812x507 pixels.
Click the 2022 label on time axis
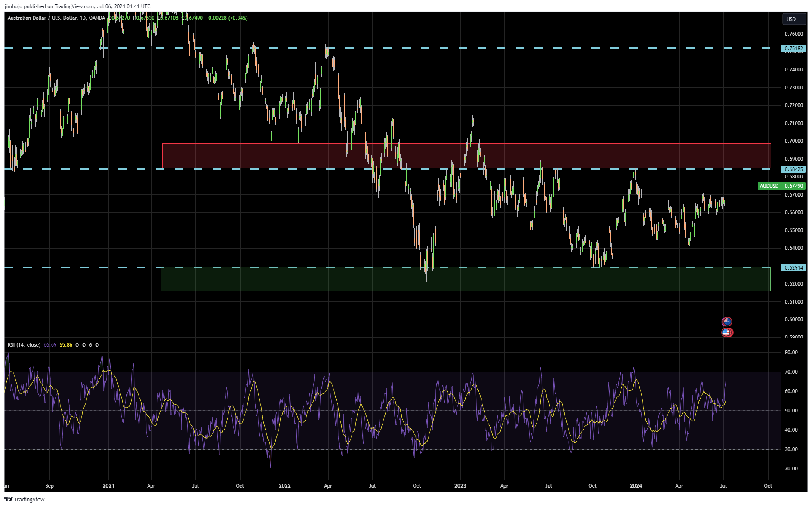(x=284, y=486)
